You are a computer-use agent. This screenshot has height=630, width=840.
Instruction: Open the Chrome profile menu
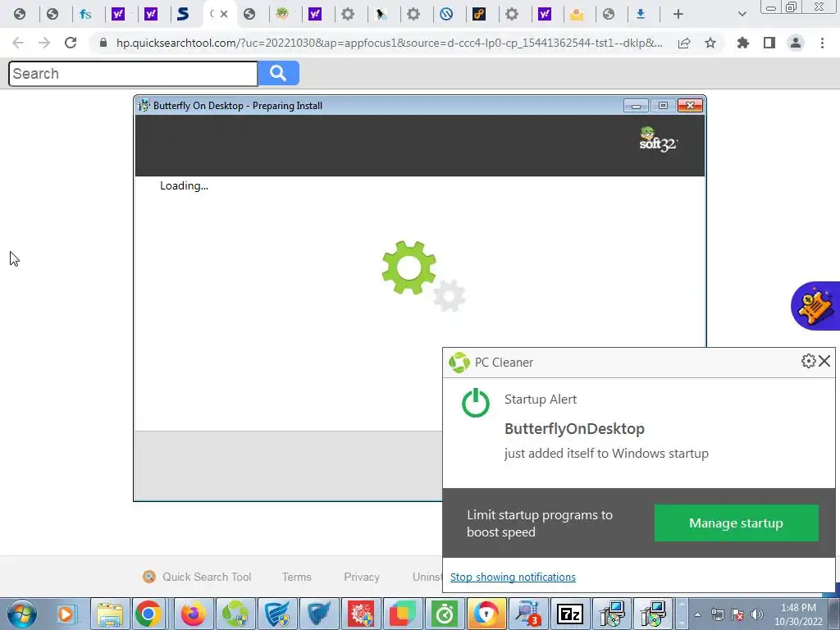[x=796, y=43]
